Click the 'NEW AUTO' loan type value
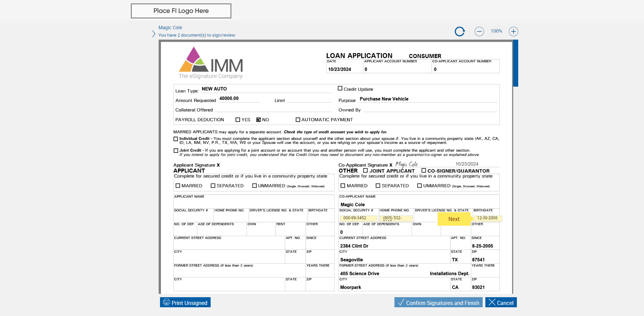The image size is (644, 316). (x=214, y=89)
